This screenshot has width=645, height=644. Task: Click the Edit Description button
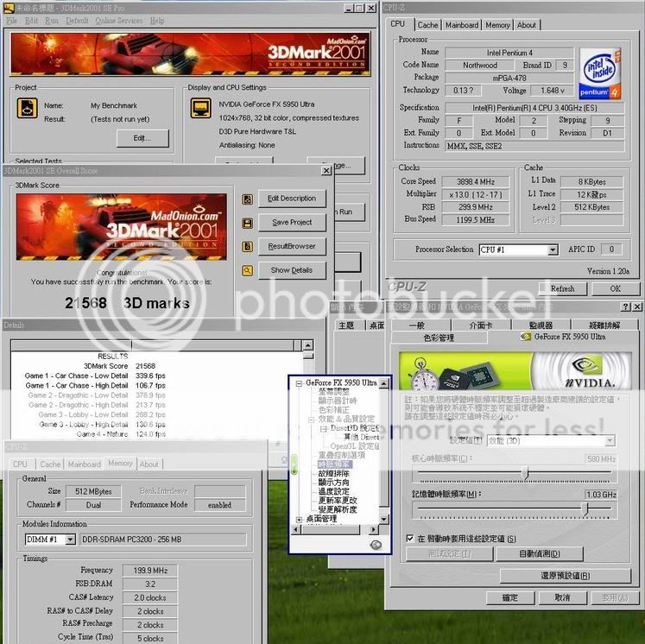tap(292, 199)
